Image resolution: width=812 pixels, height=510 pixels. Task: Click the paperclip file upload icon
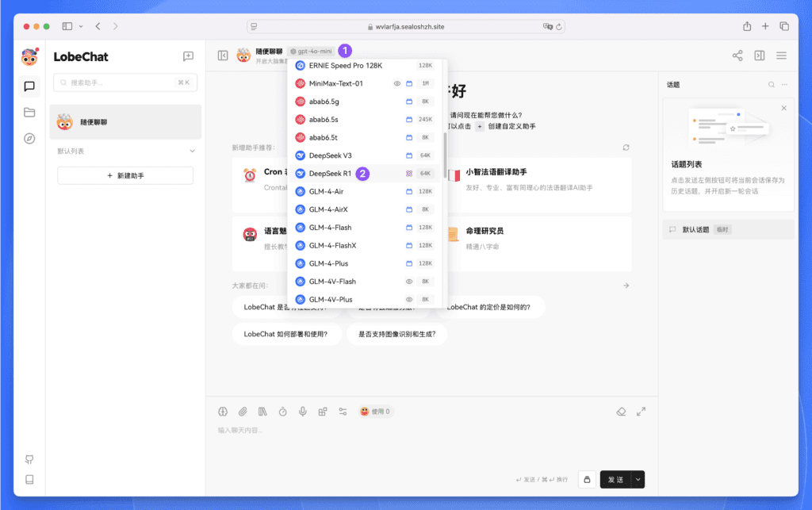243,412
